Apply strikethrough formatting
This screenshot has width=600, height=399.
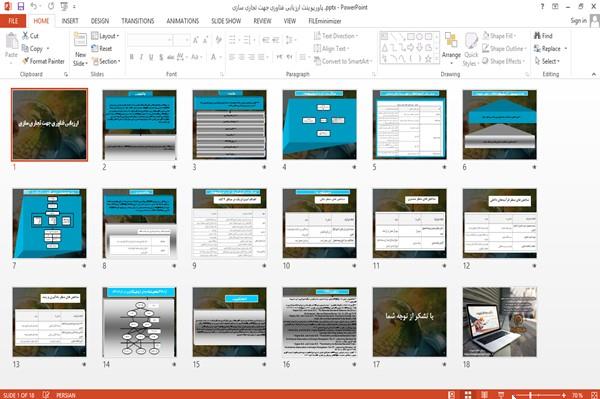pos(171,57)
